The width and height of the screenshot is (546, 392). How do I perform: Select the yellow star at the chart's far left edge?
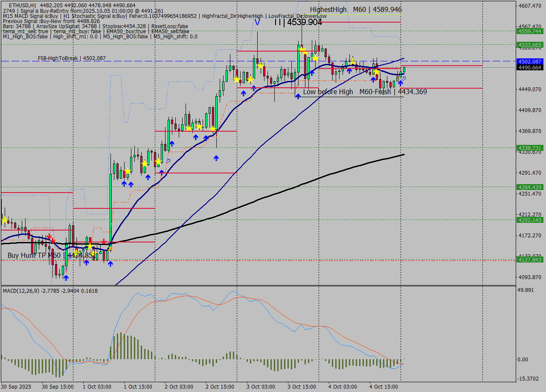[5, 220]
